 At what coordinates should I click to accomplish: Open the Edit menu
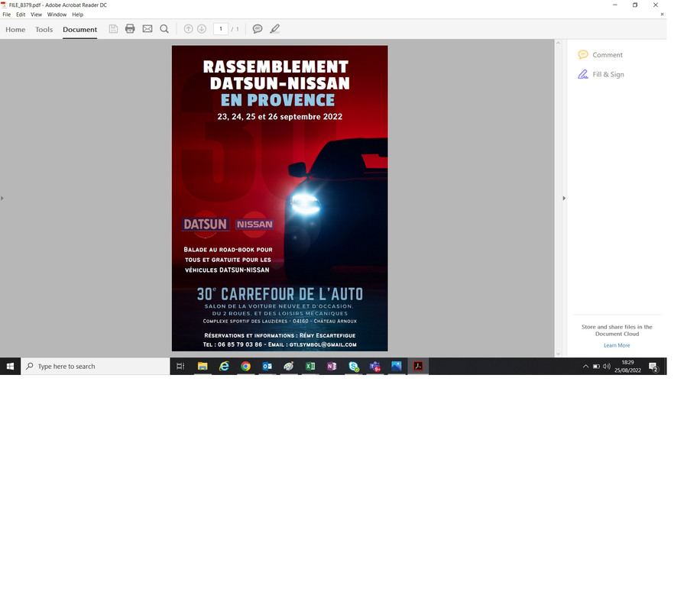click(21, 15)
